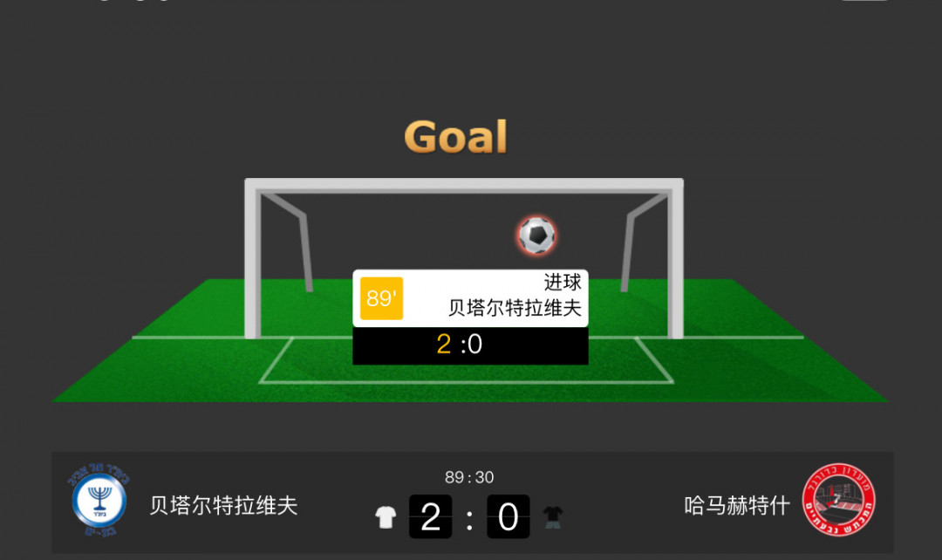Click the 89:30 match clock
This screenshot has height=560, width=942.
pyautogui.click(x=469, y=477)
